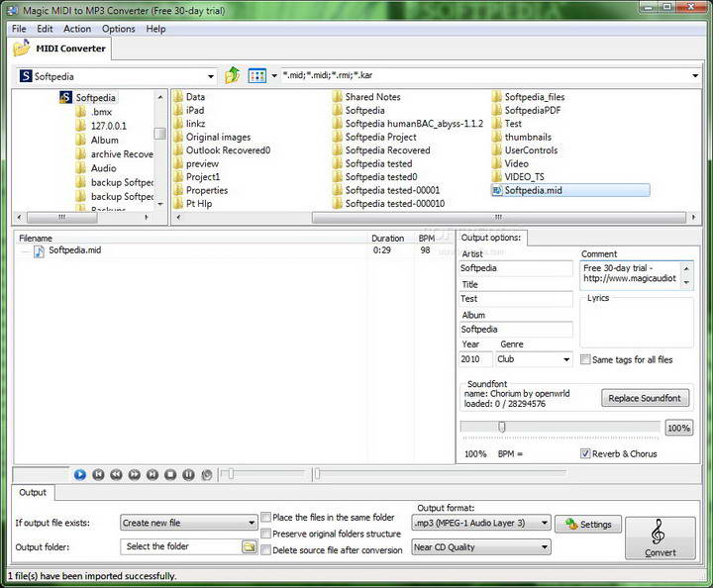Browse for output folder icon

[249, 546]
